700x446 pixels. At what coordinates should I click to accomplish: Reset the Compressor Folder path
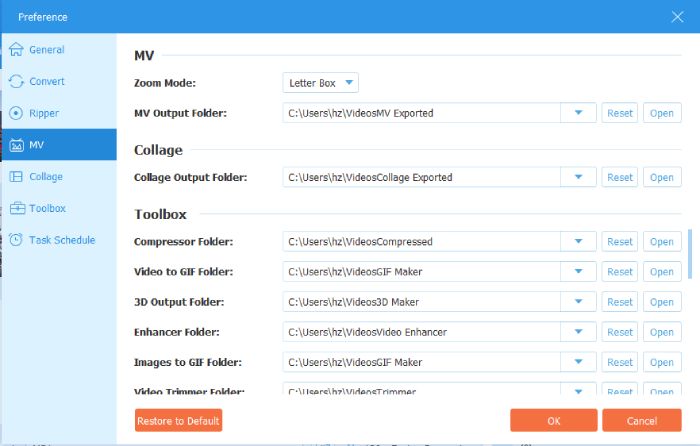620,242
